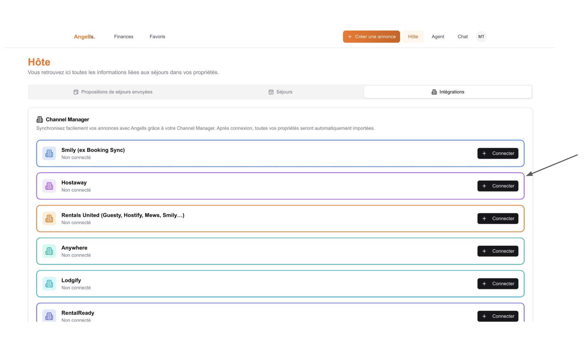Connect the Hostaway integration
Image resolution: width=588 pixels, height=364 pixels.
[498, 186]
